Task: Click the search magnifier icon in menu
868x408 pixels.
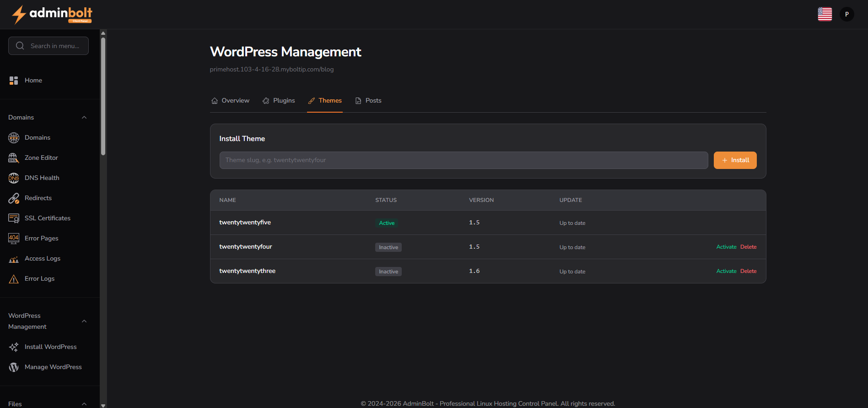Action: pos(20,46)
